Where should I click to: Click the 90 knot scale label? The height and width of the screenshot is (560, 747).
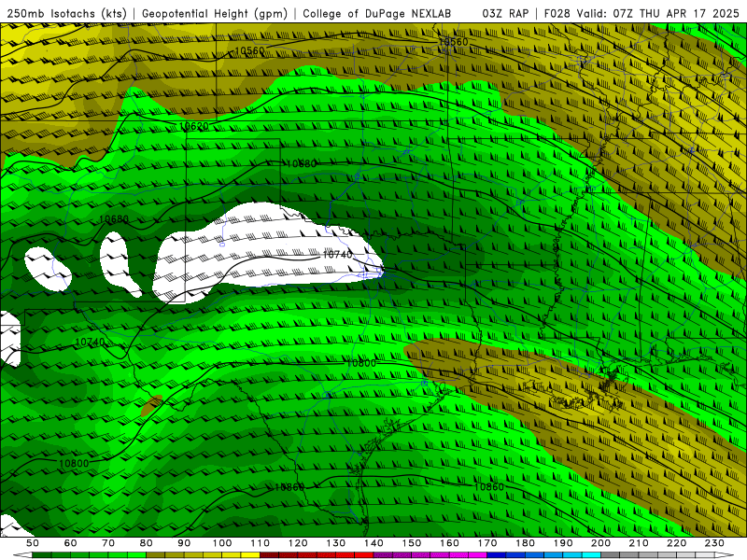click(x=184, y=543)
